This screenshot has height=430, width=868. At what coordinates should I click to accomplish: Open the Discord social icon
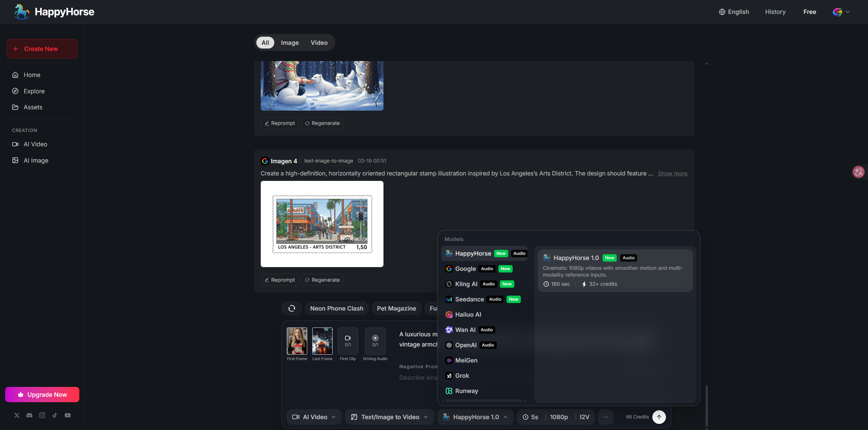point(29,415)
